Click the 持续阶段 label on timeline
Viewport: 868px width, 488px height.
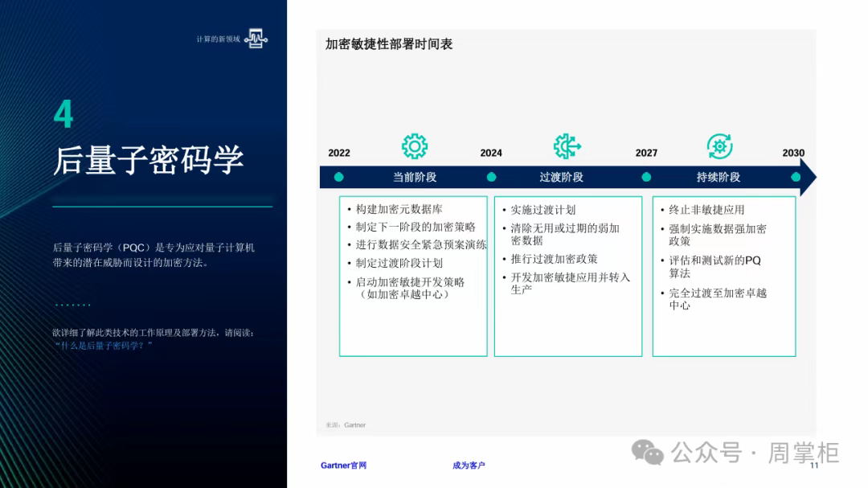[719, 177]
